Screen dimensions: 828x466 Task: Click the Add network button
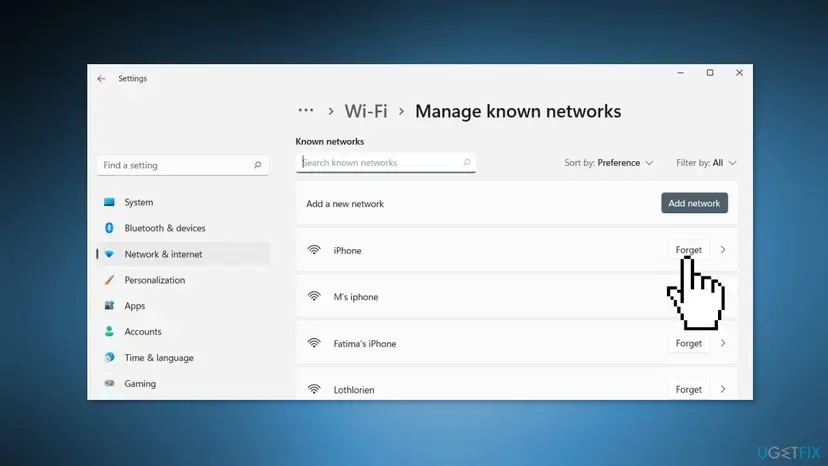pyautogui.click(x=694, y=203)
